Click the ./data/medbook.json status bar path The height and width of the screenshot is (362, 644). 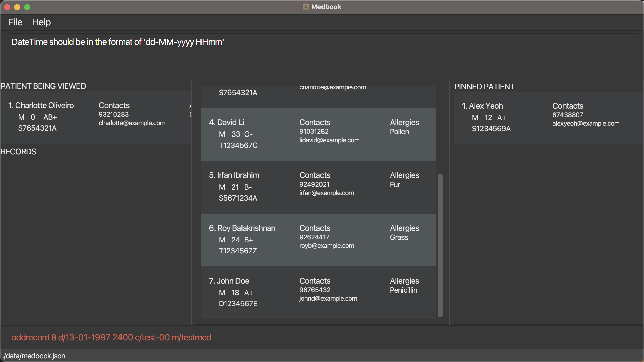(34, 356)
